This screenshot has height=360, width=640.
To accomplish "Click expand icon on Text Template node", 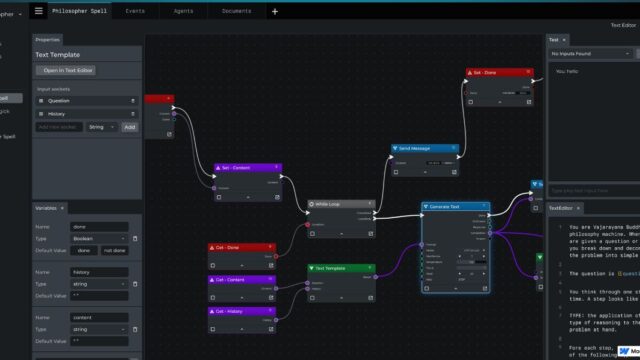I will pos(370,298).
